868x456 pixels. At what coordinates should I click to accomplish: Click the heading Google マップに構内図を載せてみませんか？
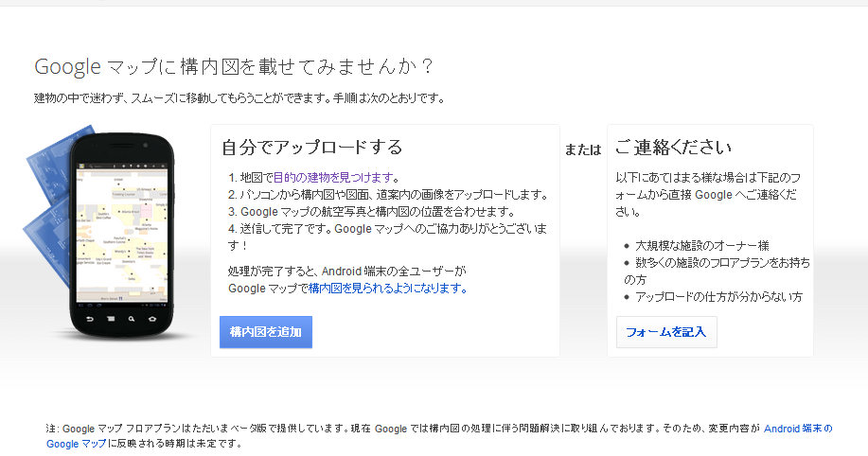pyautogui.click(x=233, y=67)
